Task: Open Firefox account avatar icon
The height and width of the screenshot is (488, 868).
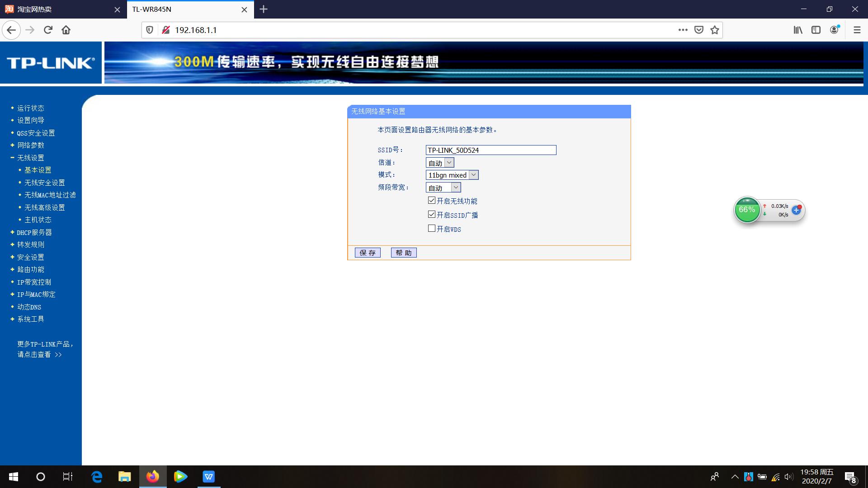Action: tap(835, 30)
